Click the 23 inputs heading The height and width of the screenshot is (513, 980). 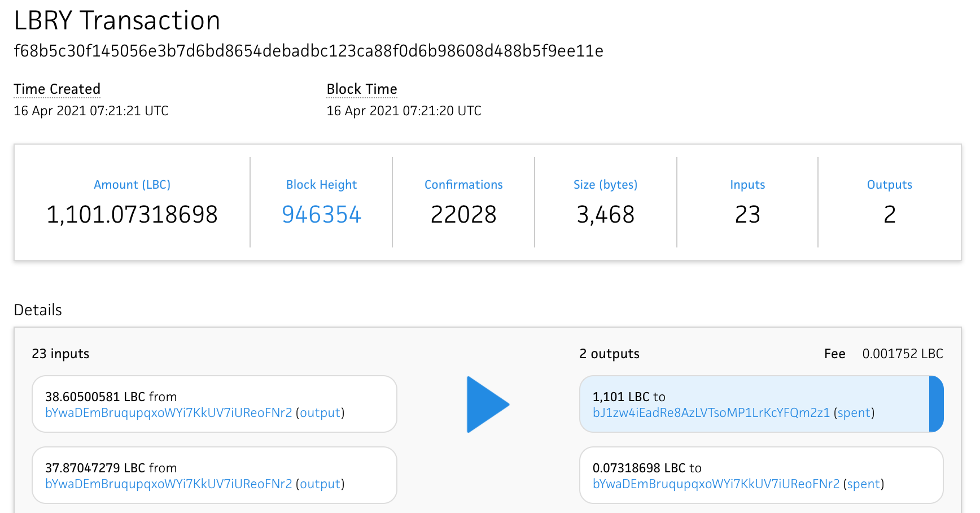(60, 354)
